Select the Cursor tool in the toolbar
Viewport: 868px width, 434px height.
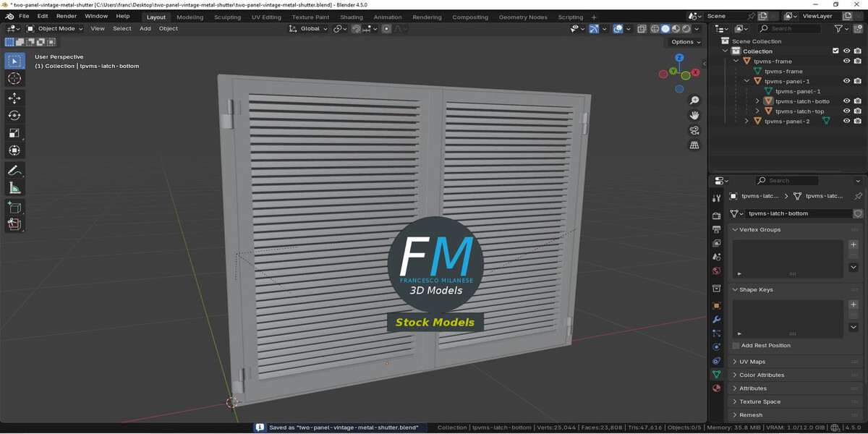(14, 78)
